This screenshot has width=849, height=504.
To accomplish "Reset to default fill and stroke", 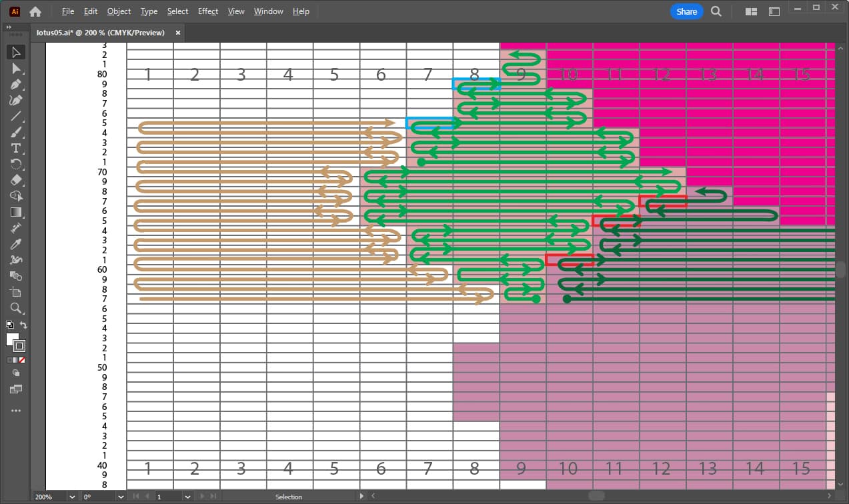I will coord(9,325).
